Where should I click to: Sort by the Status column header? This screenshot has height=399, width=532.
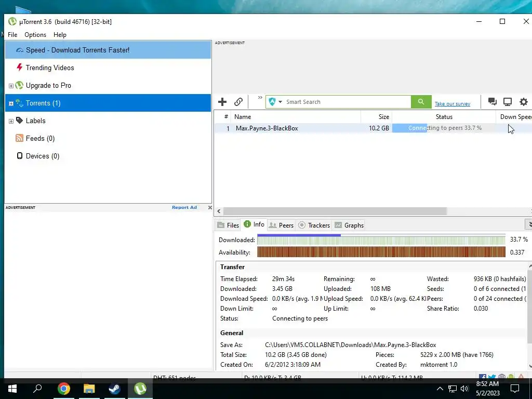tap(444, 117)
